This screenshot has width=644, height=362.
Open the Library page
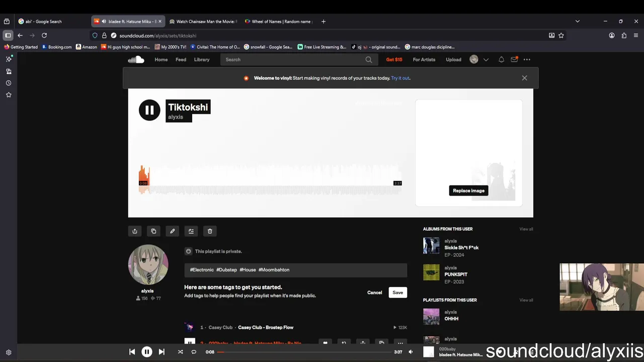(x=202, y=59)
